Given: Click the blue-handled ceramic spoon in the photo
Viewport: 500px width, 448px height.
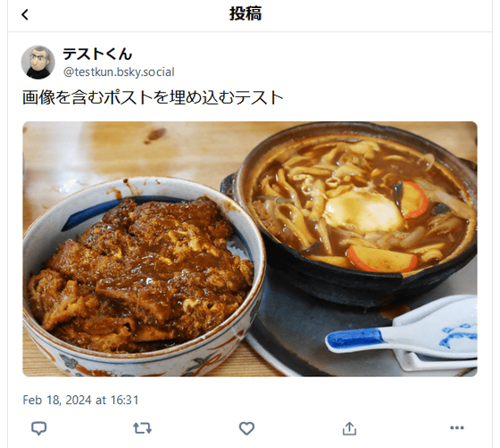Looking at the screenshot, I should 402,331.
